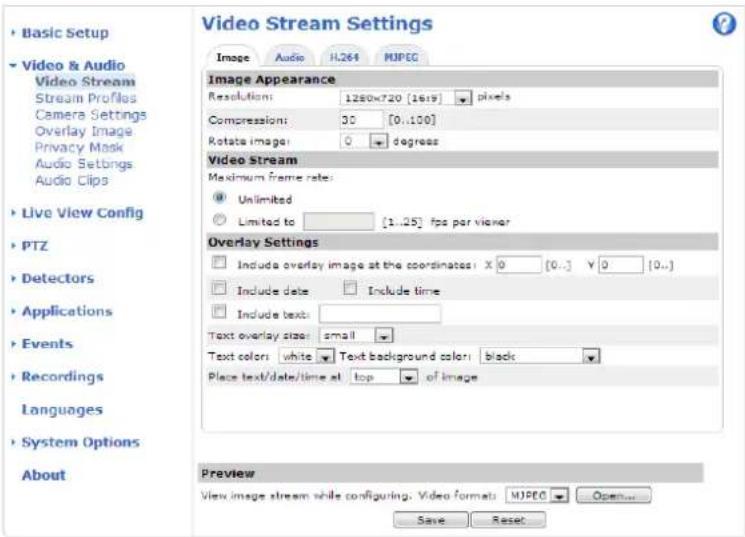The image size is (745, 537).
Task: Expand PTZ menu
Action: (x=35, y=246)
